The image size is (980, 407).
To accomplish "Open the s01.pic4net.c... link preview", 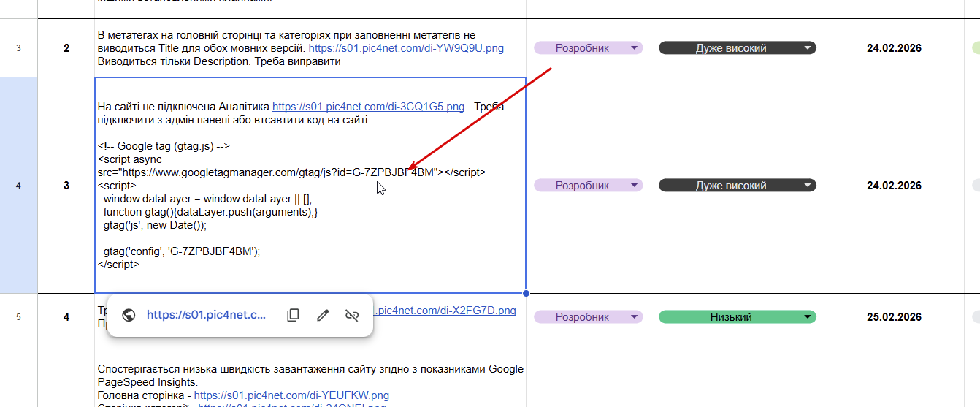I will [207, 315].
